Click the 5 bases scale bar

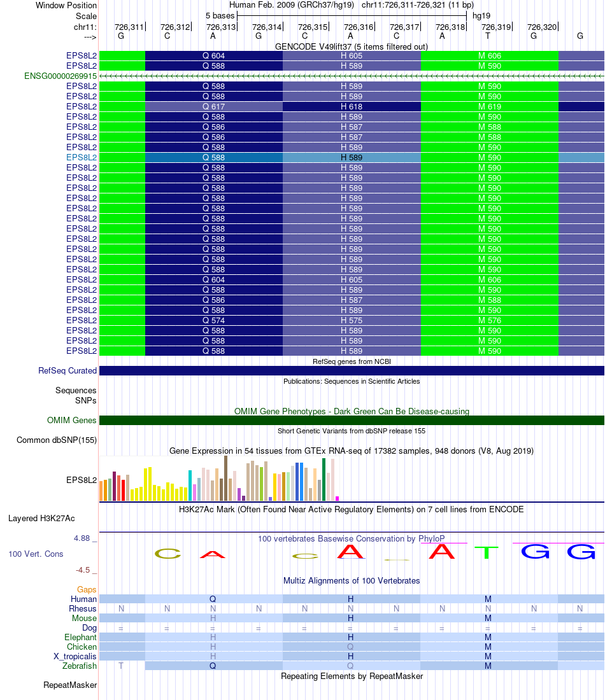[x=352, y=16]
